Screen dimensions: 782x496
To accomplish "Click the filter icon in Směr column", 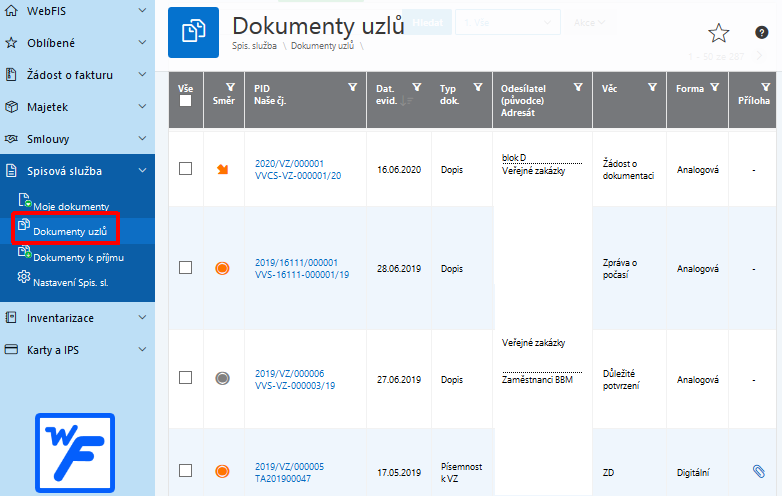I will pos(231,87).
